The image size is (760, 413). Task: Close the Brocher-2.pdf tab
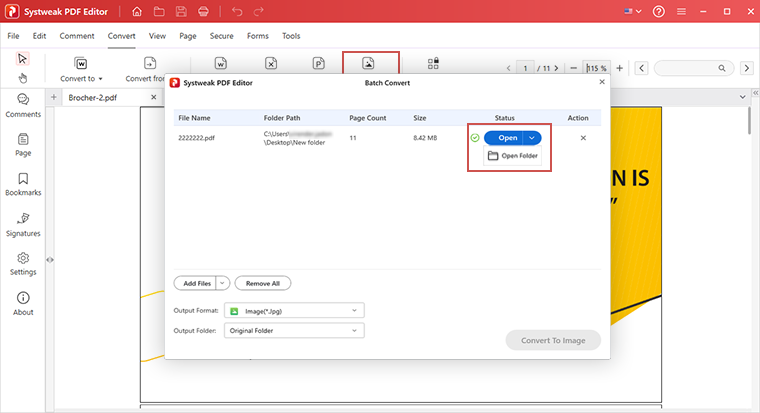pyautogui.click(x=154, y=97)
